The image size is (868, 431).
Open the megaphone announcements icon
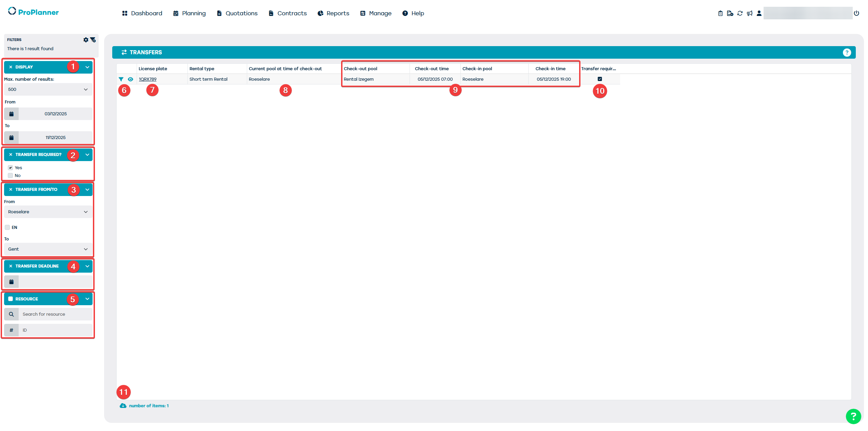(750, 13)
